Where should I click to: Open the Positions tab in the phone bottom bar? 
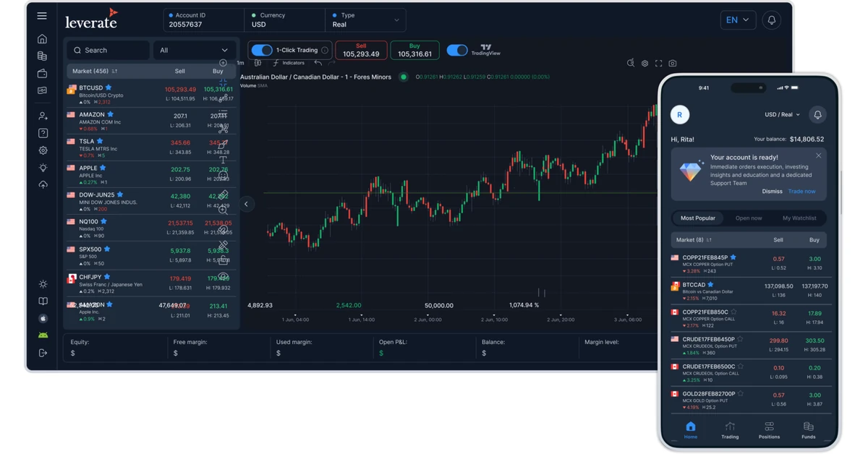point(769,430)
